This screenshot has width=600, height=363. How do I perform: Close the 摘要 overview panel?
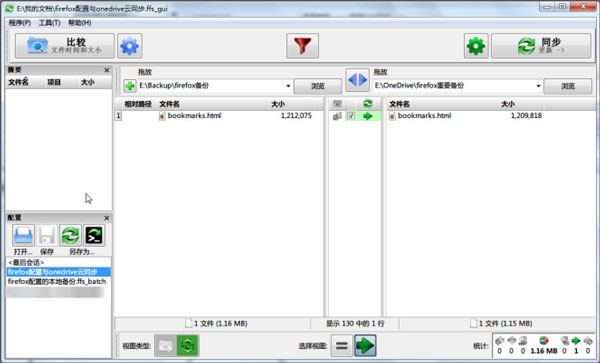pos(107,70)
